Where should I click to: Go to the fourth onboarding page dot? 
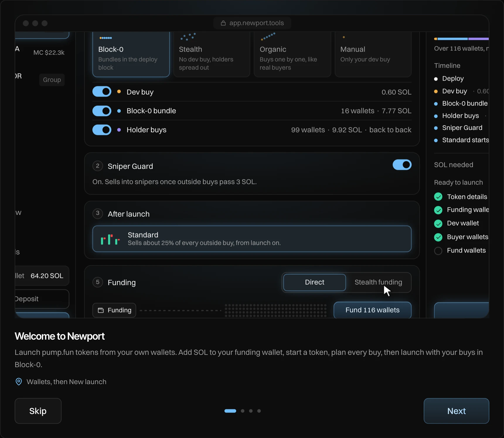tap(259, 411)
